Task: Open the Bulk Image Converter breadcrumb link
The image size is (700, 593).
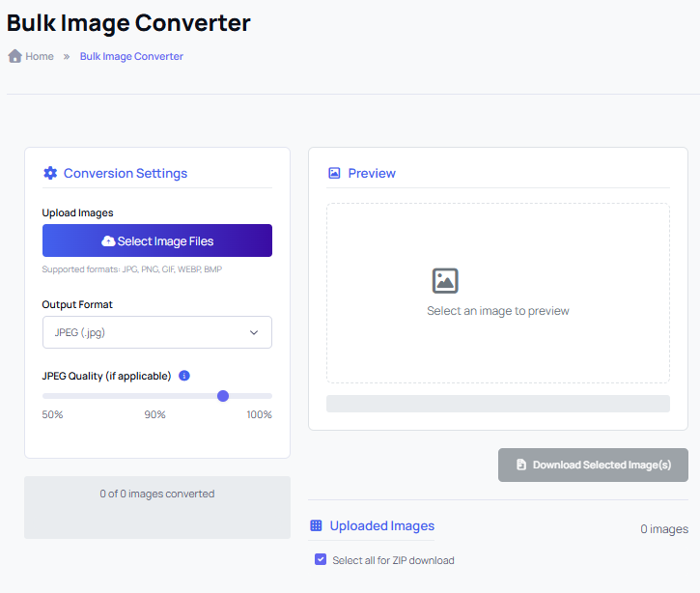Action: coord(131,56)
